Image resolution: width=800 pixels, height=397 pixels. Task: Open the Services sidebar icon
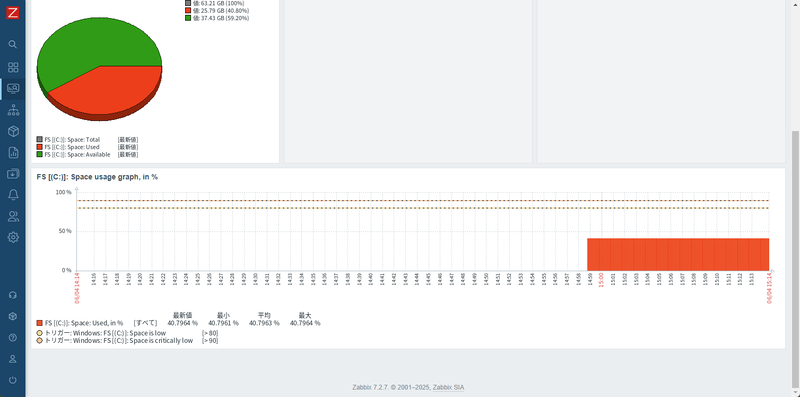click(13, 110)
